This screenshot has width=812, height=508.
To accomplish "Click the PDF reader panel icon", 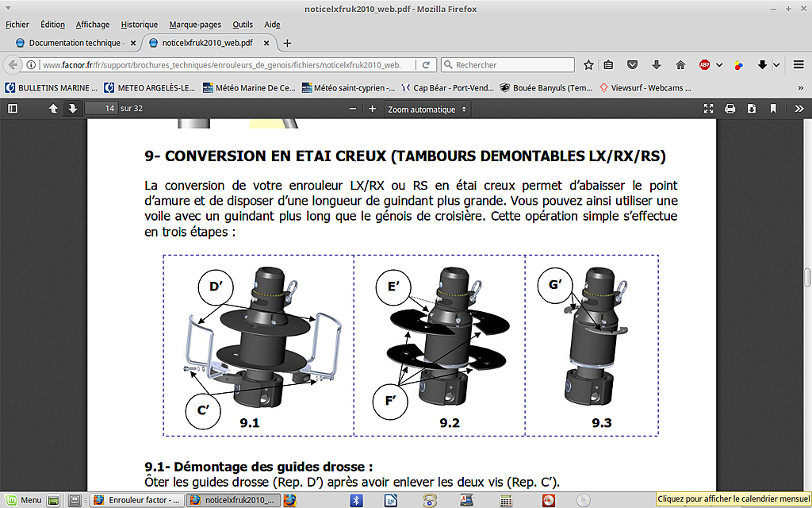I will coord(466,500).
